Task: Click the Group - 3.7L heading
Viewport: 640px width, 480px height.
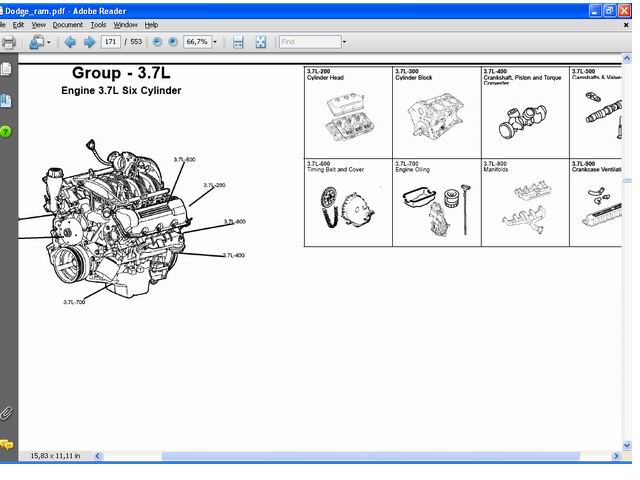Action: pos(121,73)
